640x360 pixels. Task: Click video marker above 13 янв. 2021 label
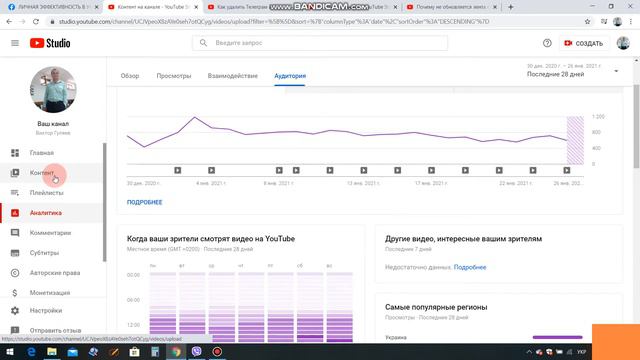364,170
